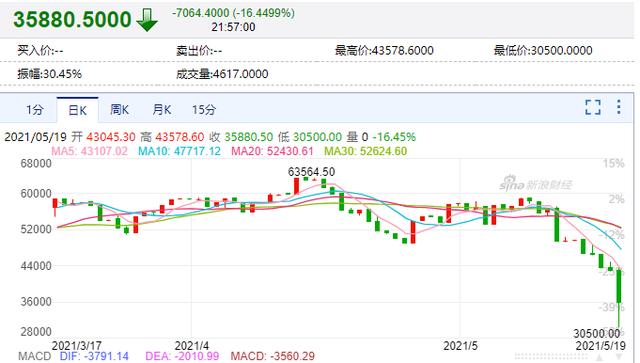
Task: Click the 44000 y-axis label
Action: [x=36, y=266]
